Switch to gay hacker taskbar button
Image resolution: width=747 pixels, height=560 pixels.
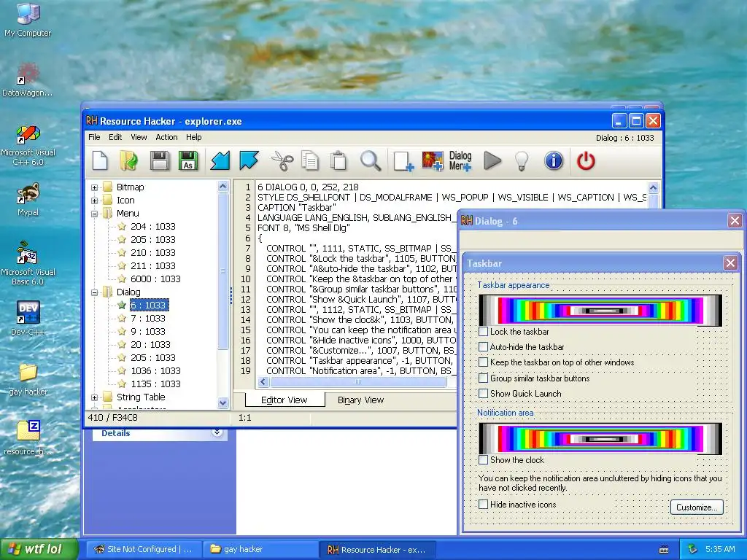point(260,549)
